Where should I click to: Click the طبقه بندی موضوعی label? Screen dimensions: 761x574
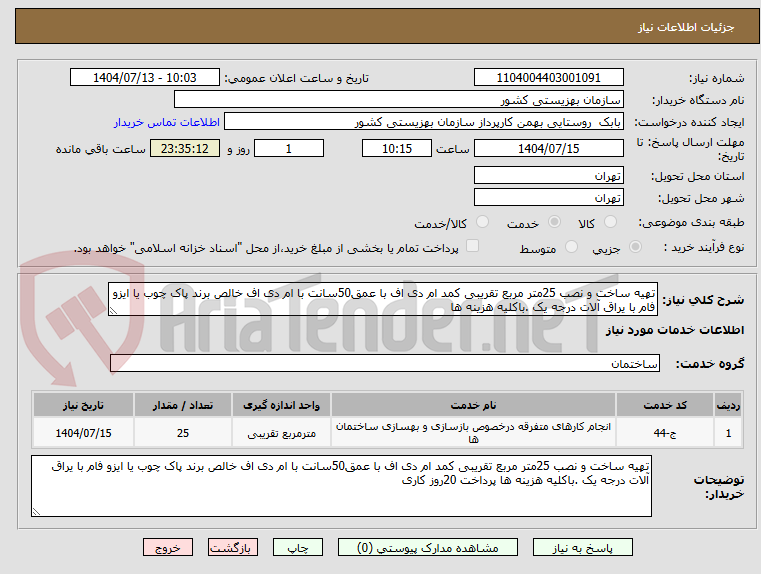point(691,223)
